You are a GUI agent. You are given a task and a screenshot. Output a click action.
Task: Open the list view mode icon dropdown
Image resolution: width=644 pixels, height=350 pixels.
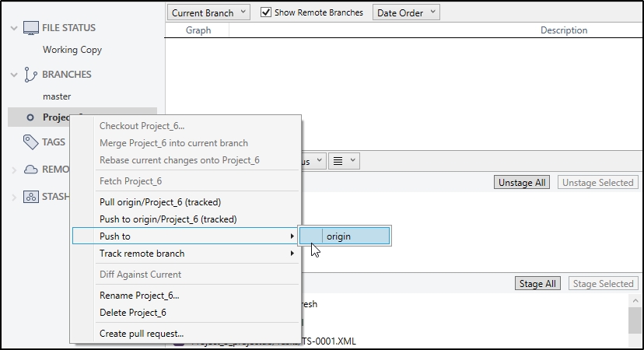coord(343,161)
